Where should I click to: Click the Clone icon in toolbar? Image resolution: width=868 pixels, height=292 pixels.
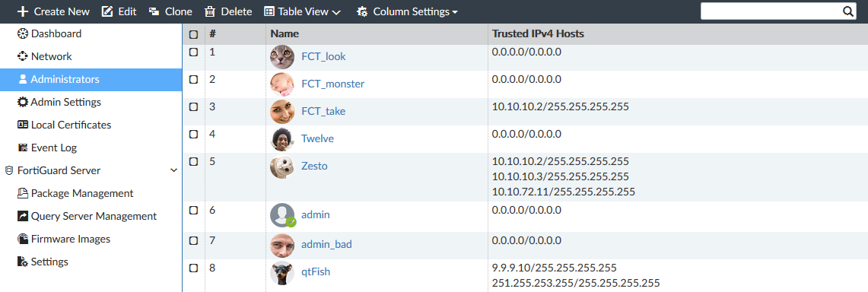point(154,11)
